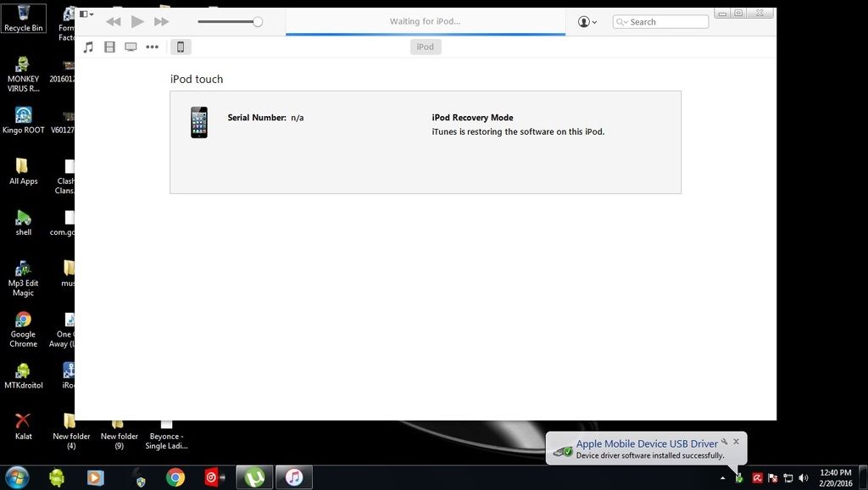
Task: Switch to the Movies library icon
Action: [109, 47]
